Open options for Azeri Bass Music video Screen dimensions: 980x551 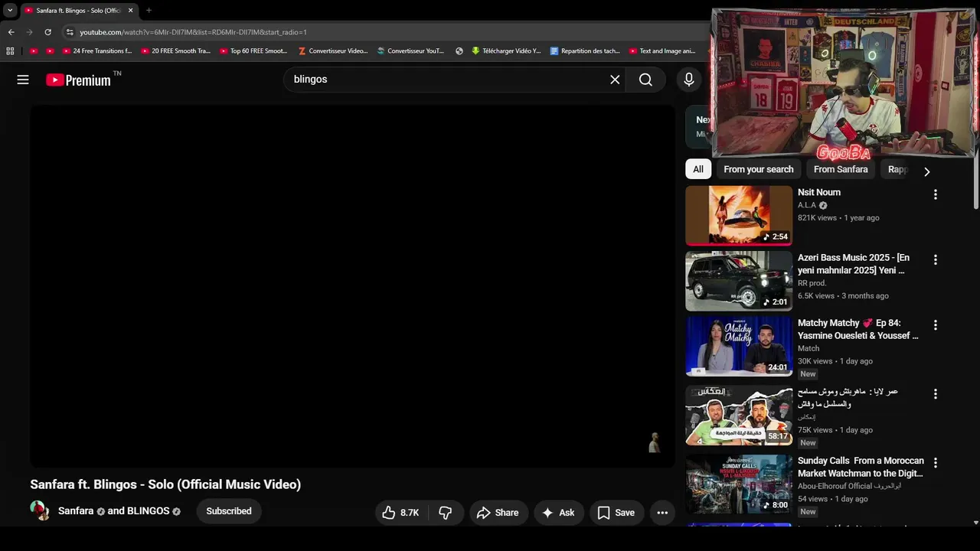click(935, 260)
